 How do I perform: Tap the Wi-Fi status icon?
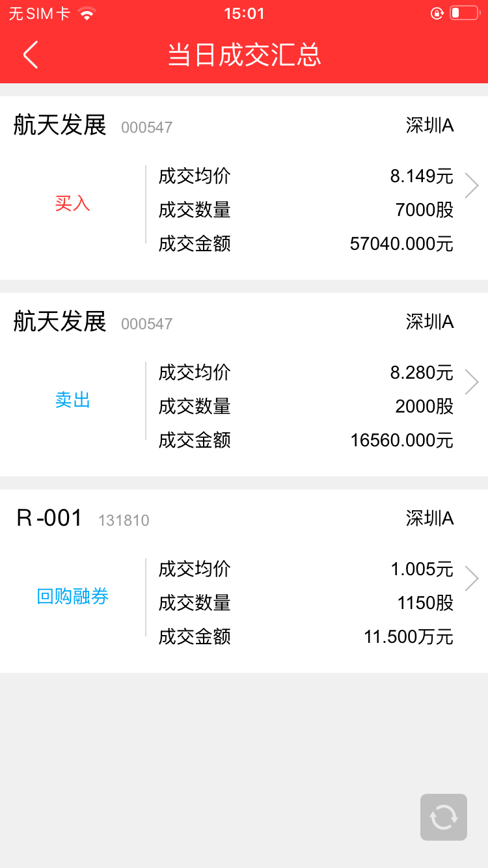pos(86,13)
